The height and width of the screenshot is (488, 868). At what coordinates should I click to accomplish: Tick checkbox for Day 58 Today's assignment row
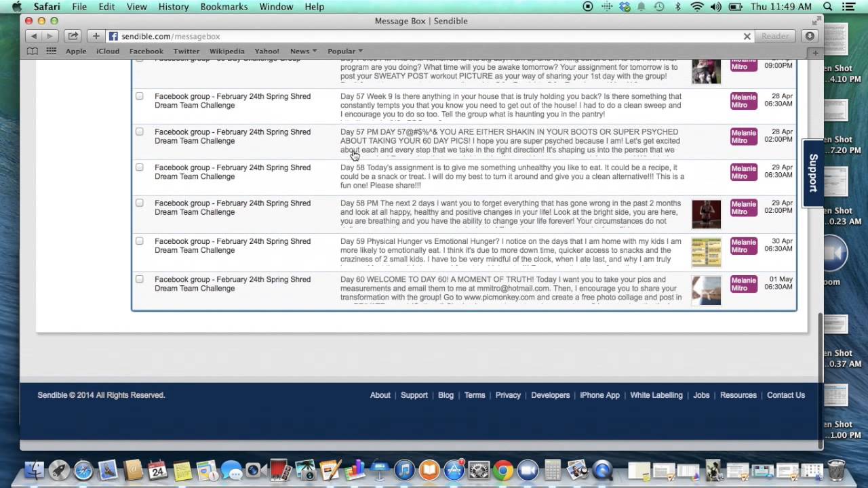point(139,167)
